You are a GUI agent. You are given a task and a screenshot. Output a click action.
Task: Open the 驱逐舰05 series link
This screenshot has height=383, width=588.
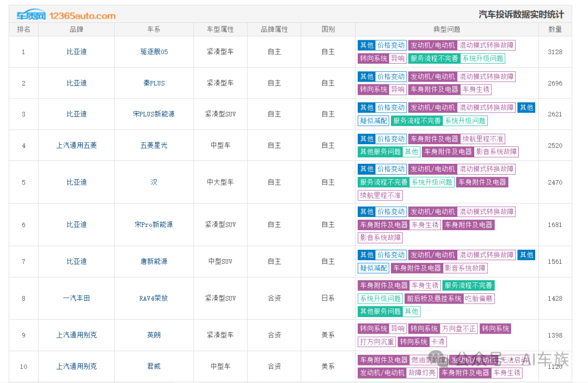[x=154, y=52]
